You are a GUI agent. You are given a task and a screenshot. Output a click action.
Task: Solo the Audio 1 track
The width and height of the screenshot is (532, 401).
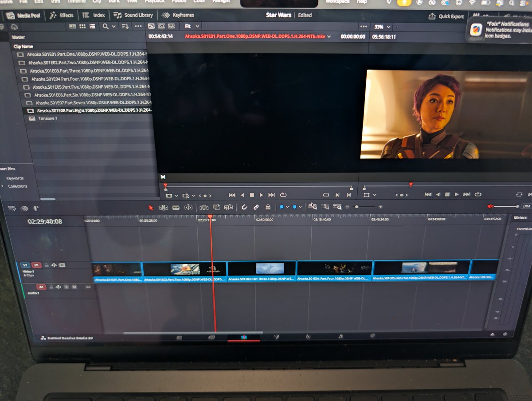66,287
